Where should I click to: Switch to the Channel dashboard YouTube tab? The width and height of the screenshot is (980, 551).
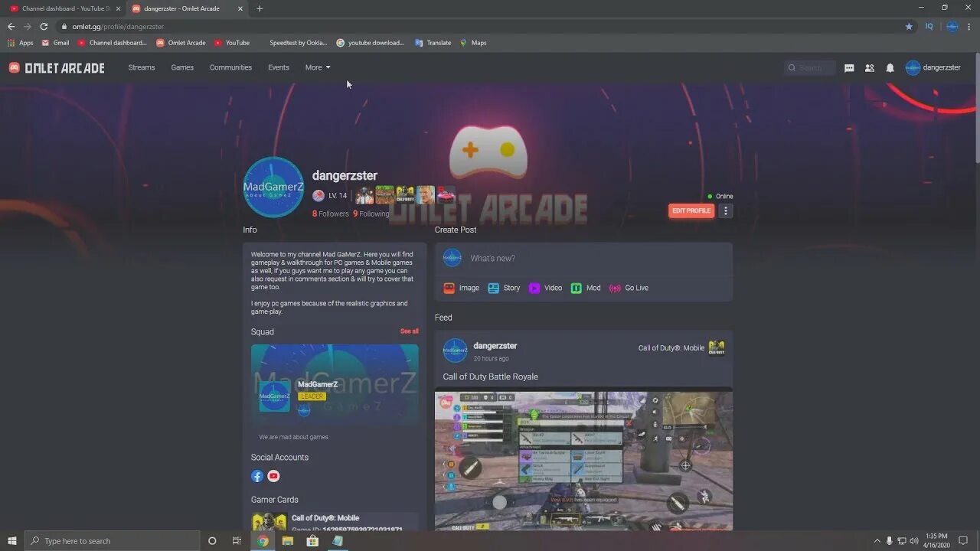[64, 8]
